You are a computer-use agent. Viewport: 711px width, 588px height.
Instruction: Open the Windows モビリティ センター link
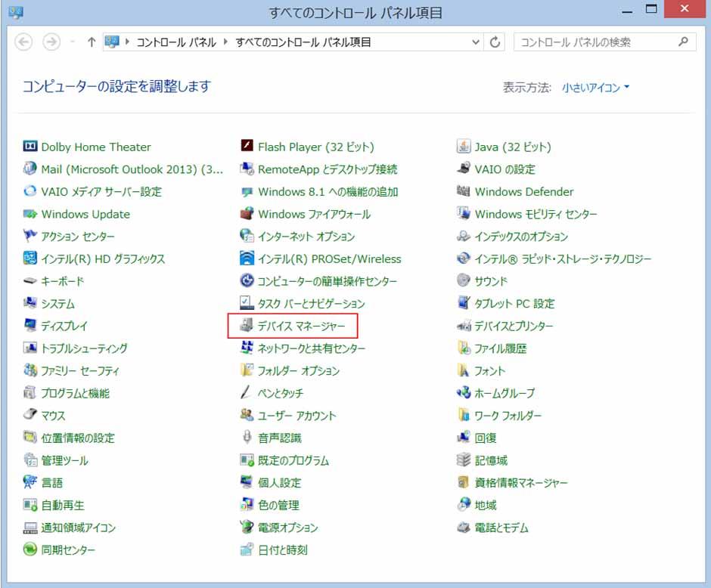pyautogui.click(x=536, y=214)
